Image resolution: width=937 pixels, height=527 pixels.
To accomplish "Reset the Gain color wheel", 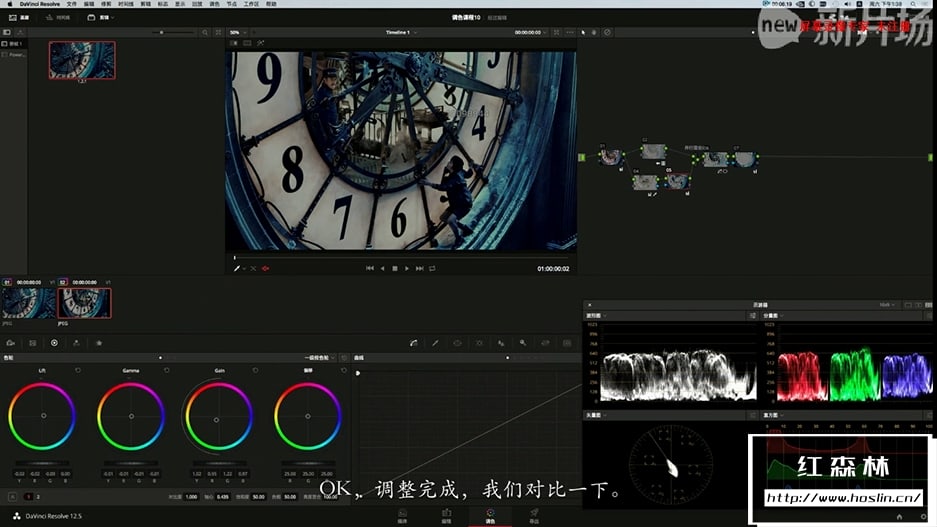I will pyautogui.click(x=255, y=370).
